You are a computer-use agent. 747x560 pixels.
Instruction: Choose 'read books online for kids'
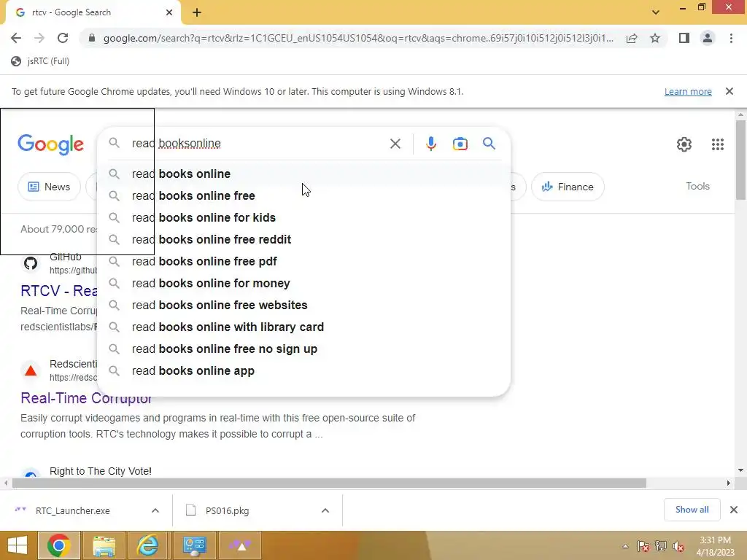[x=303, y=217]
